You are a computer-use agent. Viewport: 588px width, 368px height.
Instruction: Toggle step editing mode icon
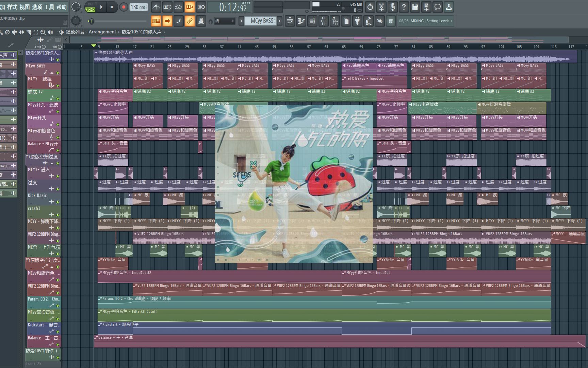[179, 21]
